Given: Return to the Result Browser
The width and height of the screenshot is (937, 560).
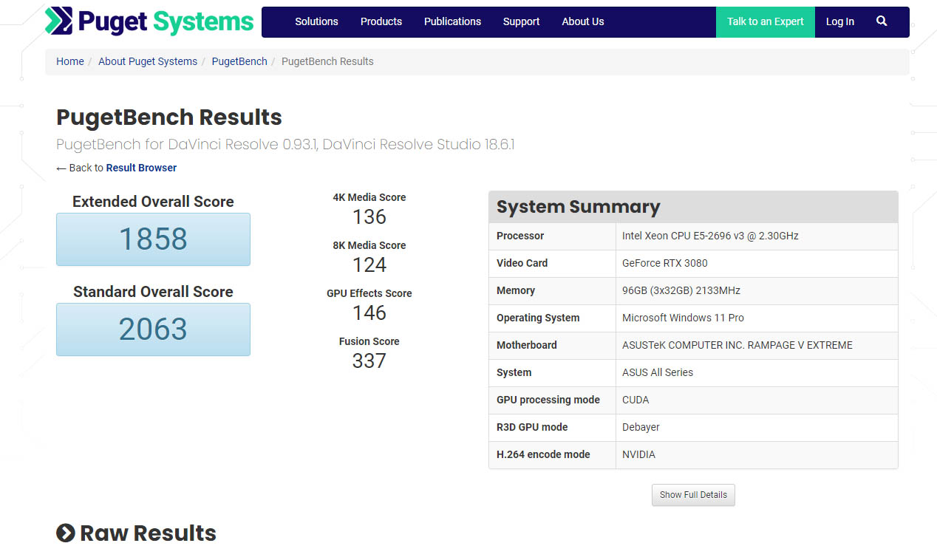Looking at the screenshot, I should [x=141, y=168].
